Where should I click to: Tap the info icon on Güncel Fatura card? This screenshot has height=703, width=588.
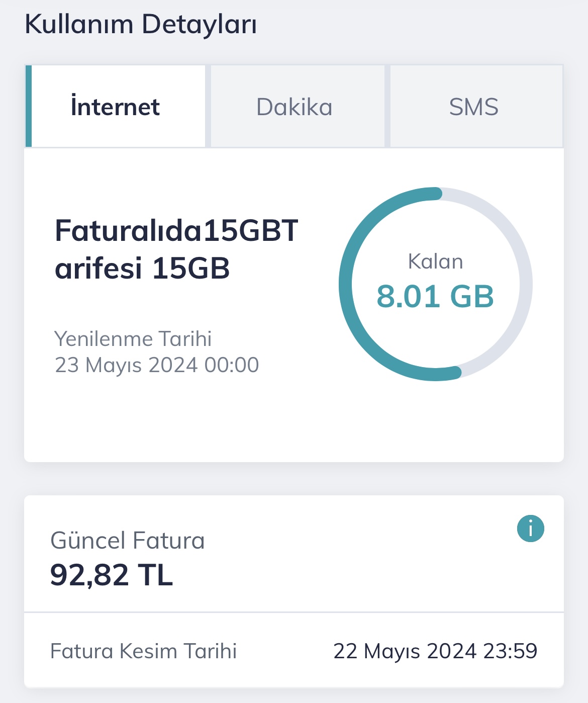pyautogui.click(x=530, y=529)
